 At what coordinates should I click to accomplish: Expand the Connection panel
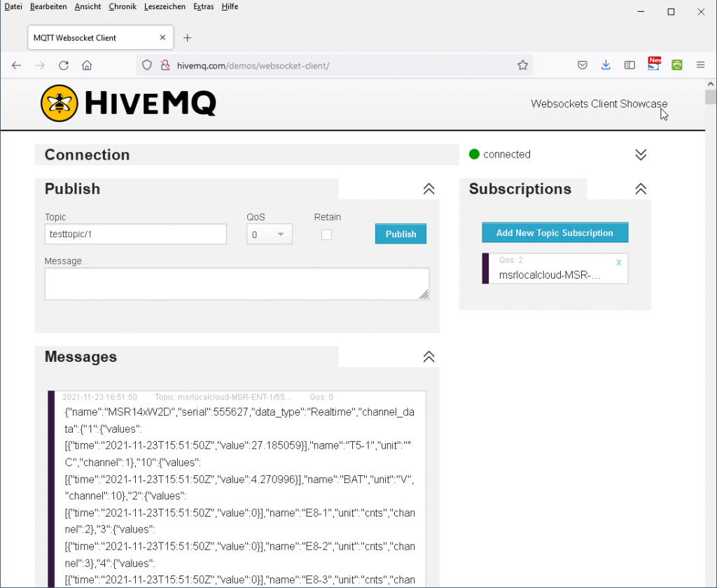coord(641,155)
